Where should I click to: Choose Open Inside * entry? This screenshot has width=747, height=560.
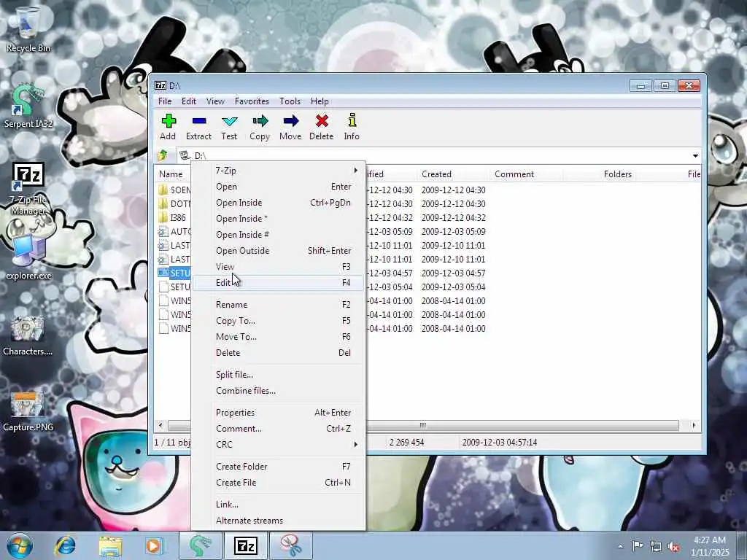(x=278, y=219)
